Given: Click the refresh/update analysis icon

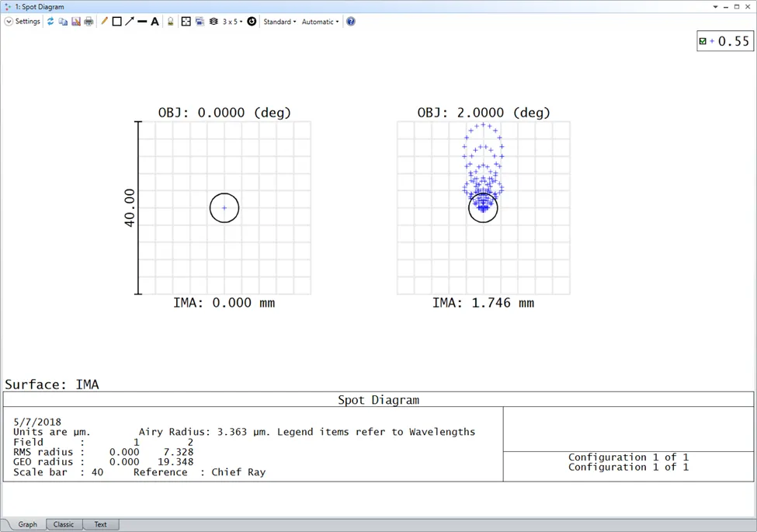Looking at the screenshot, I should (x=50, y=22).
